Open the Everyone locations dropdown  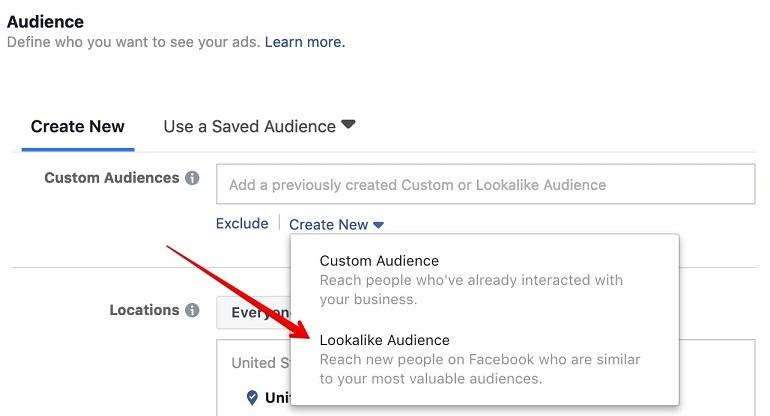click(253, 312)
